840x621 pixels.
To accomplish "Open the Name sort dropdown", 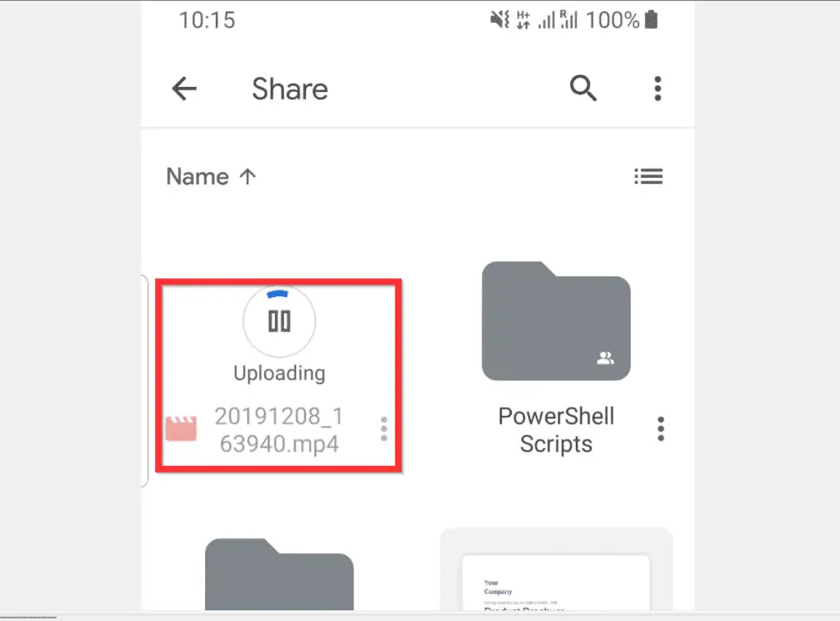I will 197,176.
